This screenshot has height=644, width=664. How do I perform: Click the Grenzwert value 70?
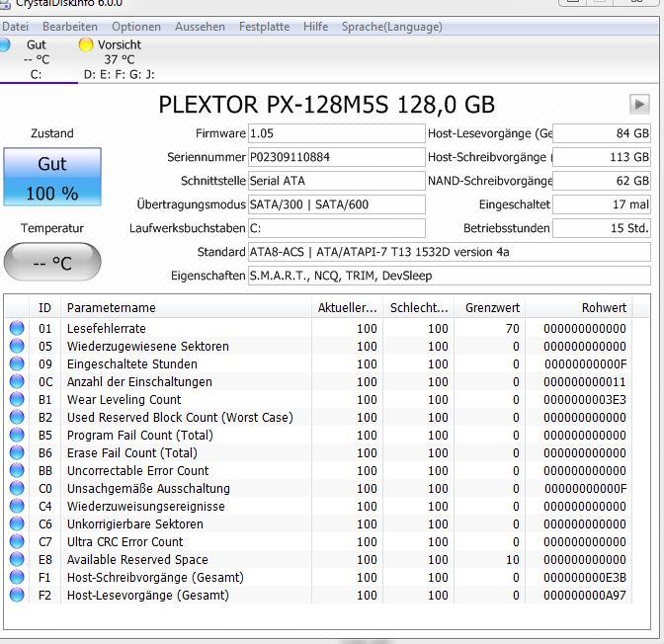pos(513,329)
